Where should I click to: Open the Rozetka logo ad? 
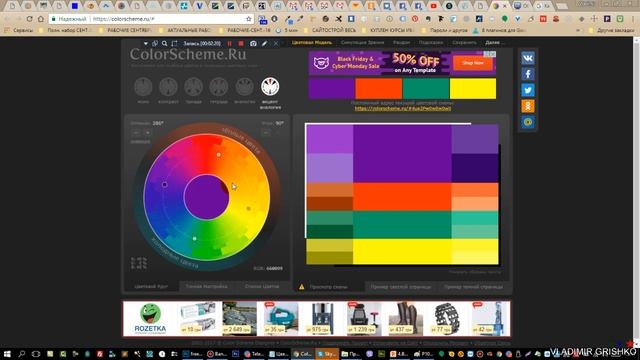coord(150,319)
